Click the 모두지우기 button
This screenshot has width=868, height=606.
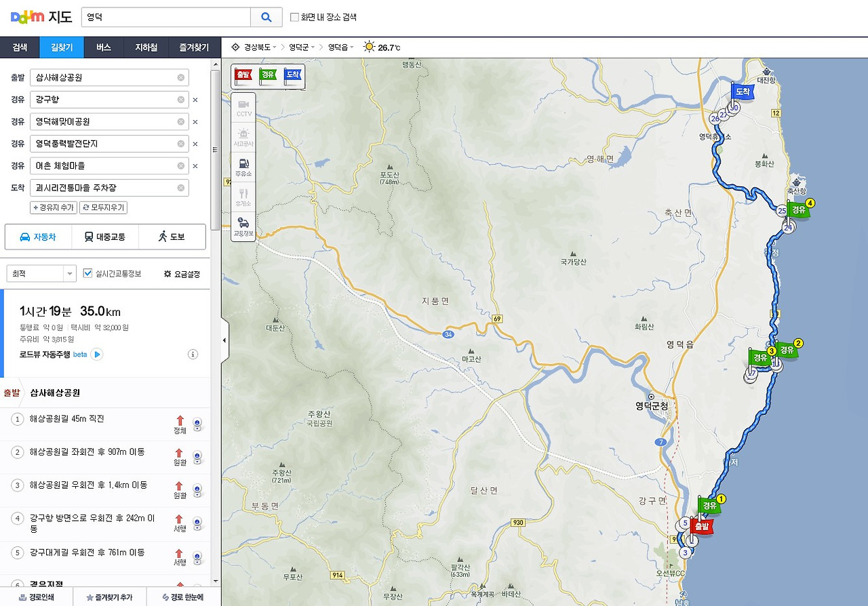[x=103, y=207]
